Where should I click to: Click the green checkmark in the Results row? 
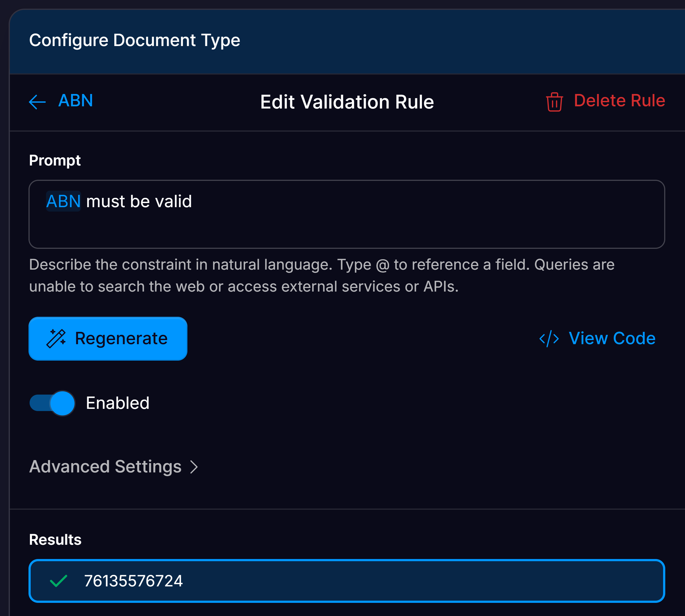click(58, 581)
